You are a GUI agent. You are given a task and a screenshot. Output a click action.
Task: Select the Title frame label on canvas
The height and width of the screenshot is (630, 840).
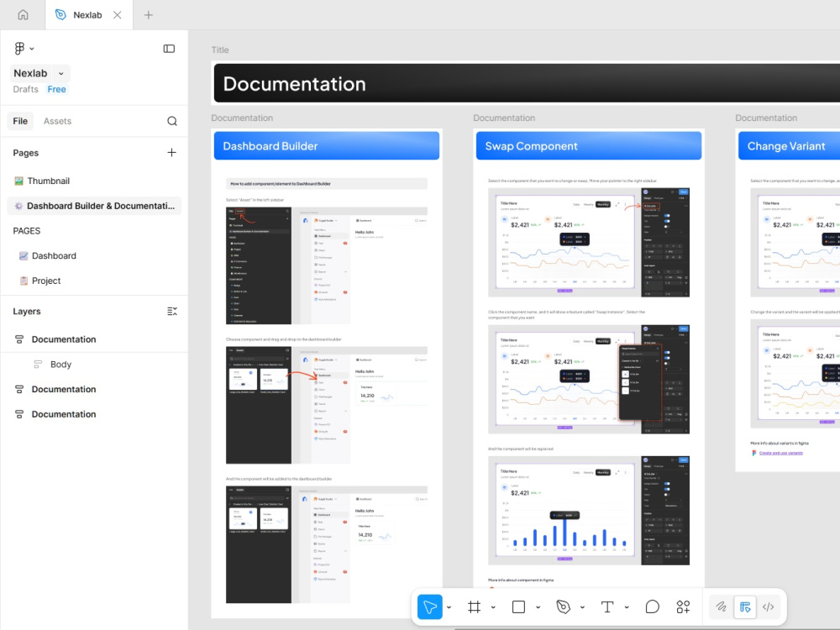(220, 50)
